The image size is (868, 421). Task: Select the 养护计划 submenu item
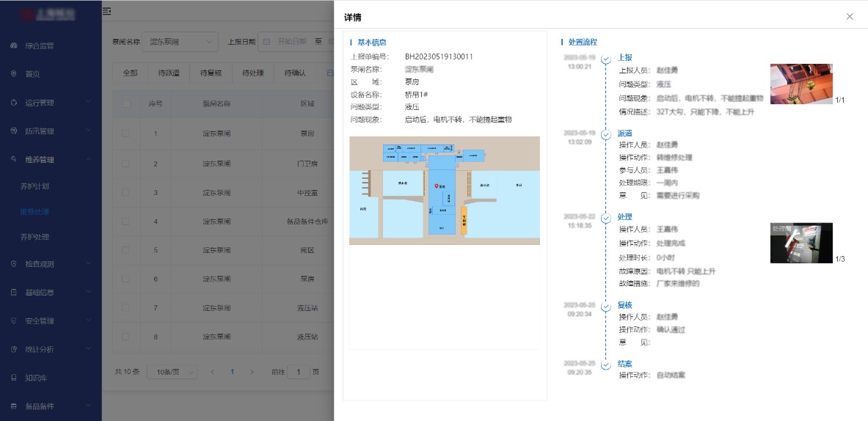(35, 186)
